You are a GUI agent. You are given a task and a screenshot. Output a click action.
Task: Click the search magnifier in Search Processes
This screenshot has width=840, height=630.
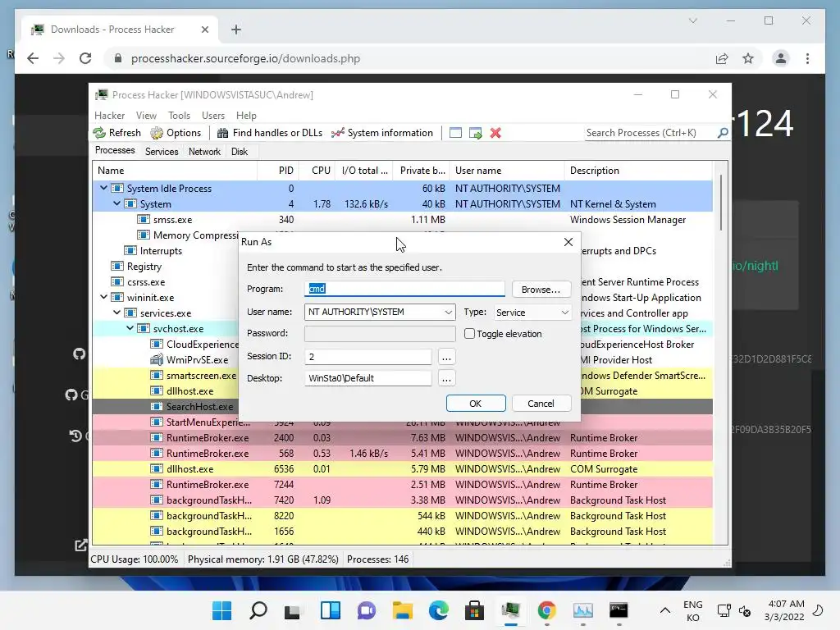[x=723, y=133]
